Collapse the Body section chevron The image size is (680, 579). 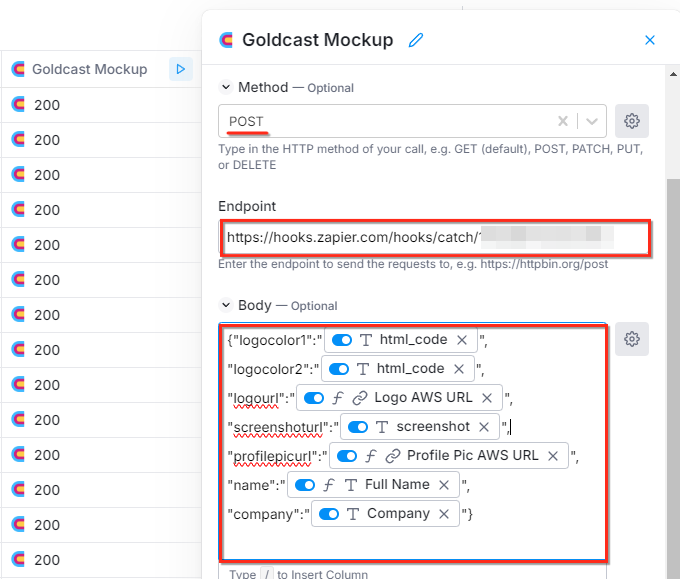click(226, 305)
